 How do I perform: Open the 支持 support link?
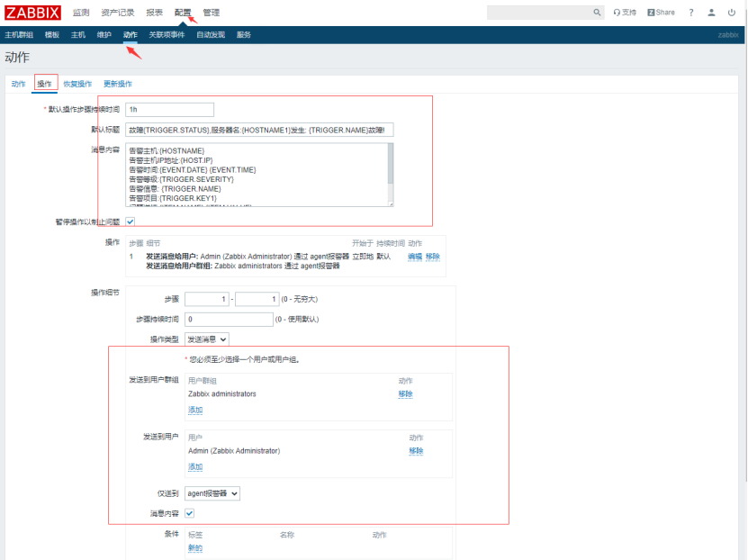coord(625,13)
